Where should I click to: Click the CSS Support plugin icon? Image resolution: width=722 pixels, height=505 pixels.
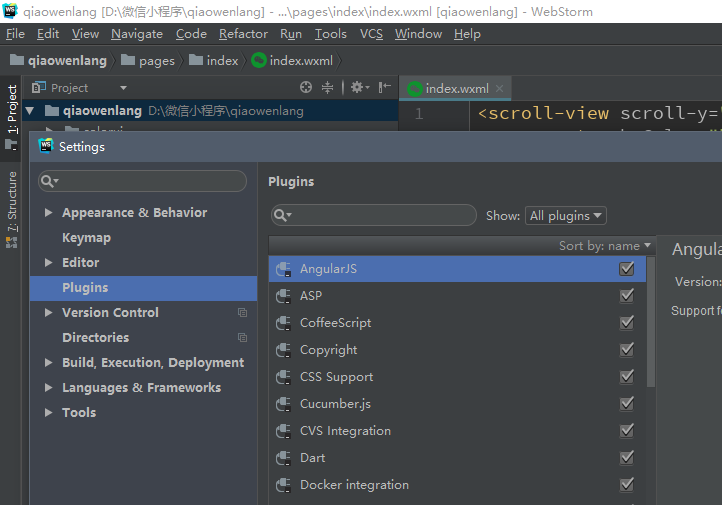[x=283, y=377]
